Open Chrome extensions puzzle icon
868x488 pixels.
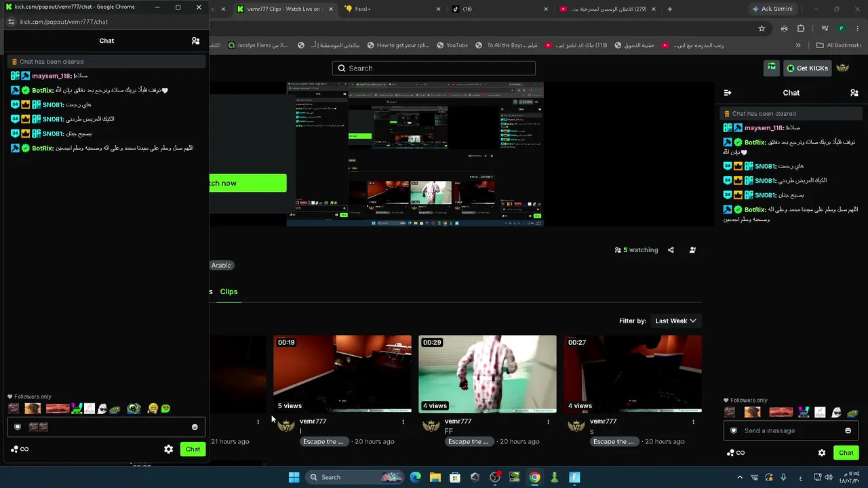pos(801,28)
